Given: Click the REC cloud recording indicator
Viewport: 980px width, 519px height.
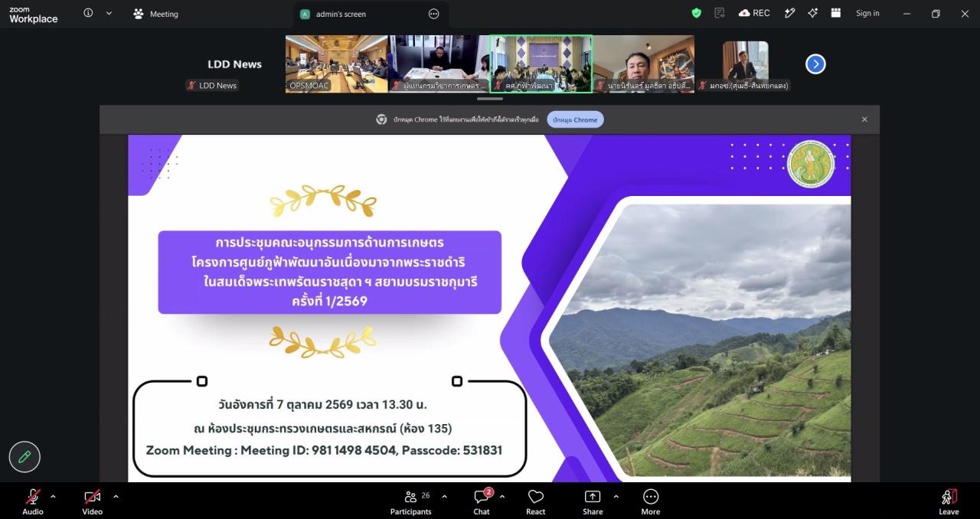Looking at the screenshot, I should click(754, 13).
